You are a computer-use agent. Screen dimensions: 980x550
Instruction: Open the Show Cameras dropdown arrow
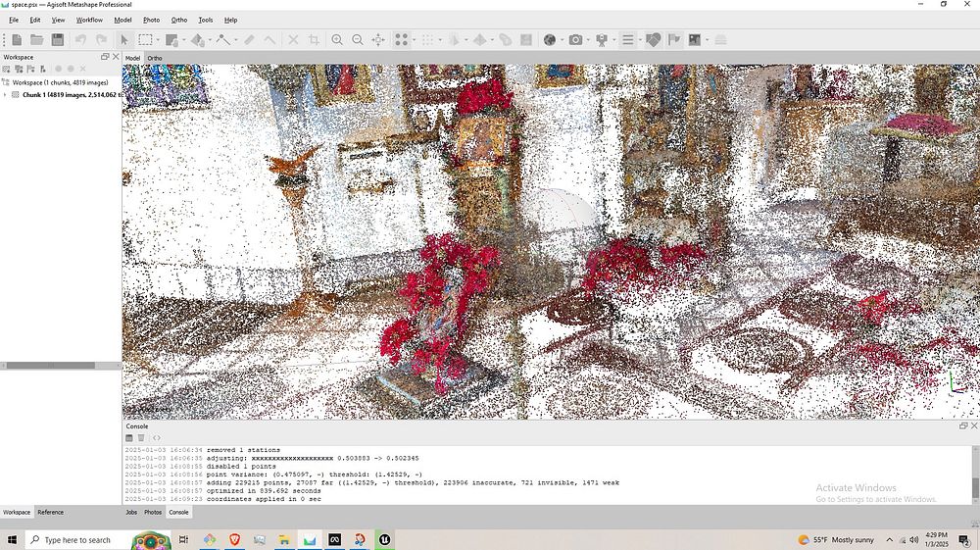(589, 40)
